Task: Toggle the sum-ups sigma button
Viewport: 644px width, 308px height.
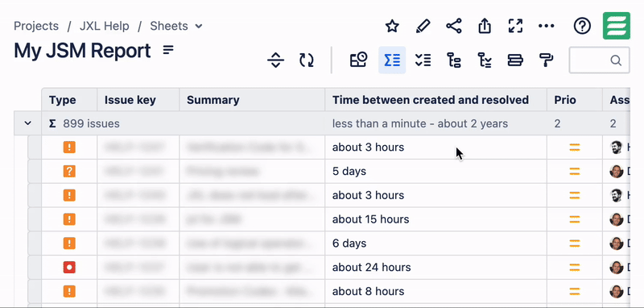Action: [x=392, y=60]
